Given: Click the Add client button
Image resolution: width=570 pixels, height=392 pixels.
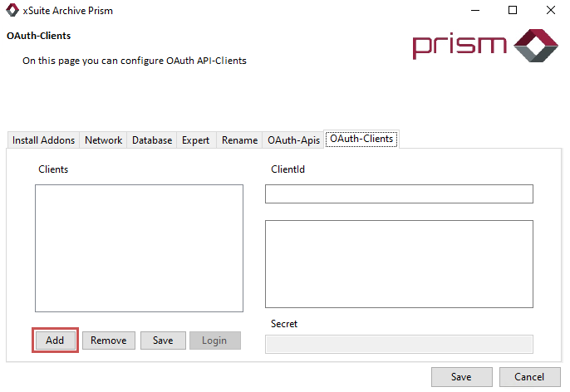Looking at the screenshot, I should point(55,341).
